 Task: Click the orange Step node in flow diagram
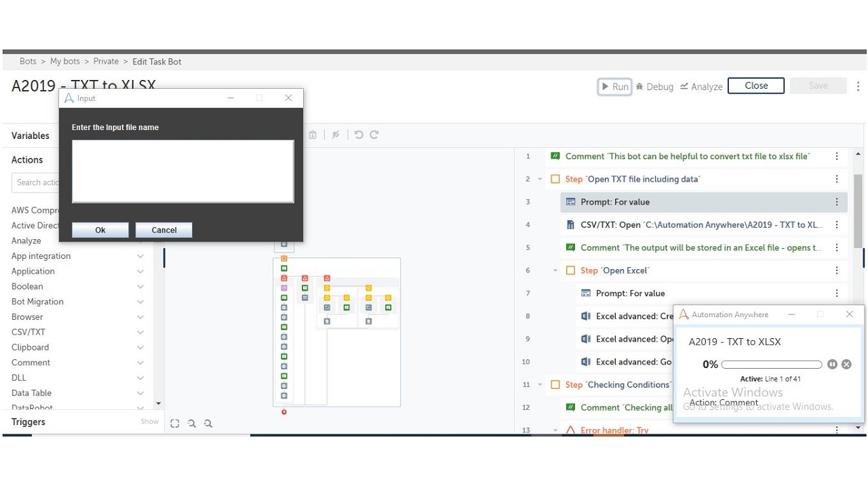[284, 259]
